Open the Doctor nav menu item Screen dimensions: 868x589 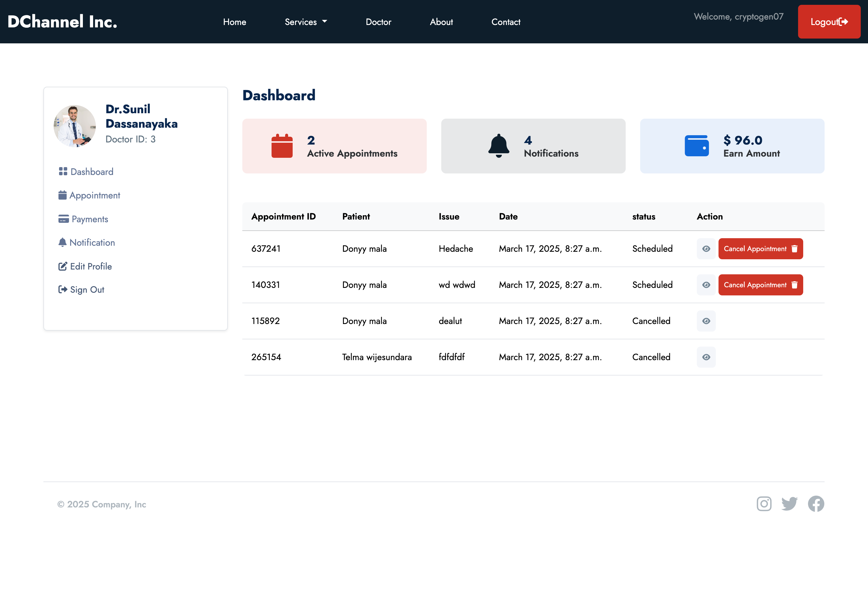[378, 22]
